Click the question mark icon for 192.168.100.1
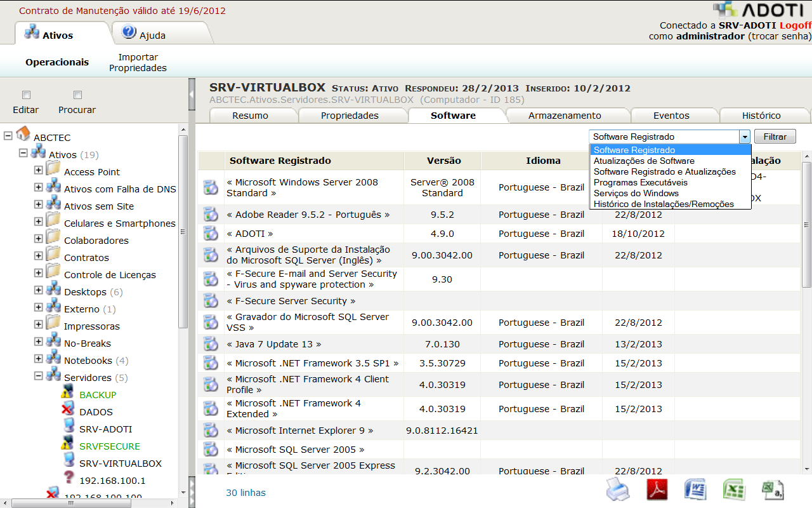This screenshot has width=812, height=508. (x=69, y=478)
